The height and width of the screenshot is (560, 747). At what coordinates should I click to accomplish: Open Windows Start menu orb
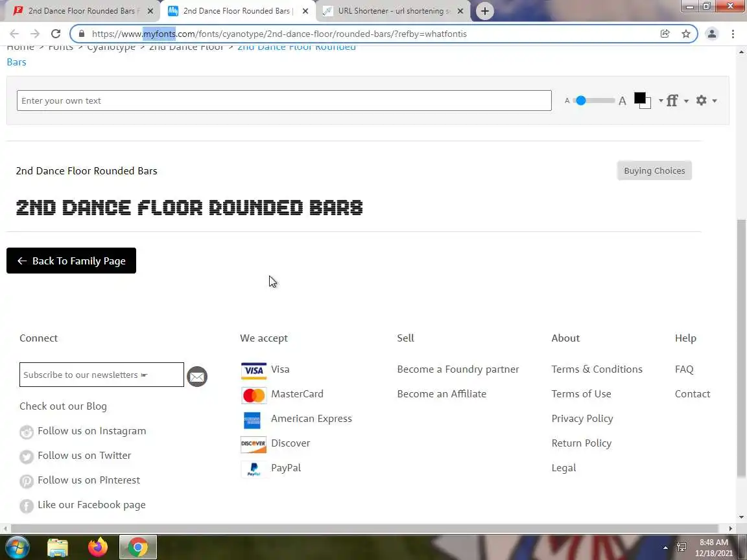coord(17,548)
